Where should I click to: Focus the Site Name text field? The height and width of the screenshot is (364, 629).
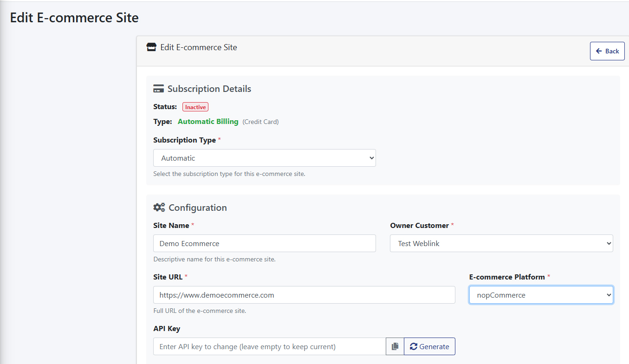pos(264,243)
